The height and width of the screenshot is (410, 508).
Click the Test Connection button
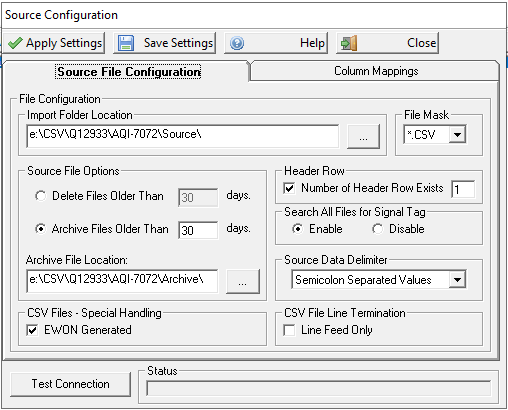70,384
